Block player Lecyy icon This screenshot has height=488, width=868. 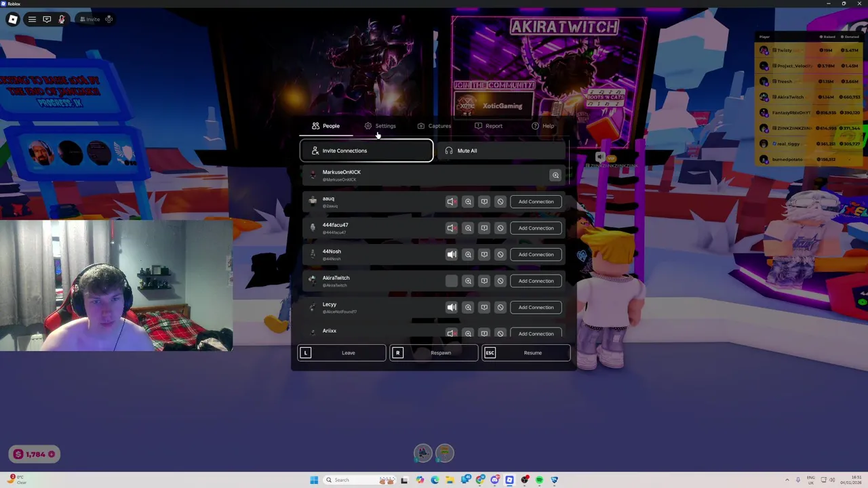500,307
